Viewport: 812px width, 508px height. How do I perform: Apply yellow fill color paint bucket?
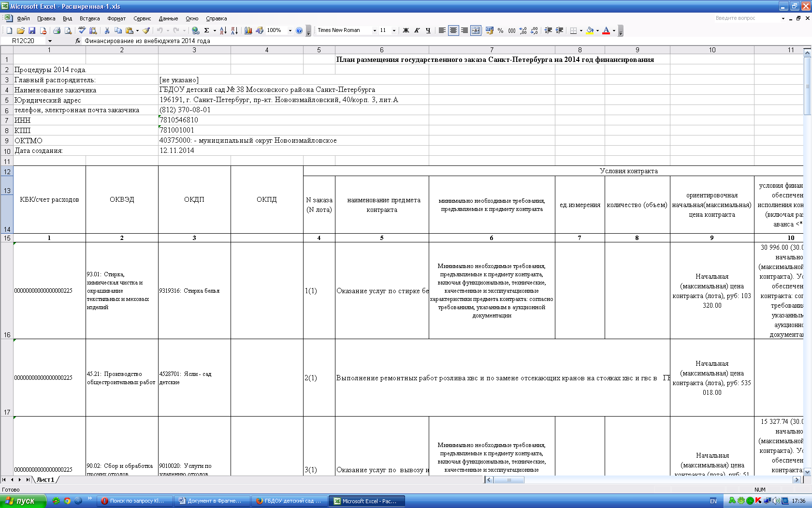[590, 30]
